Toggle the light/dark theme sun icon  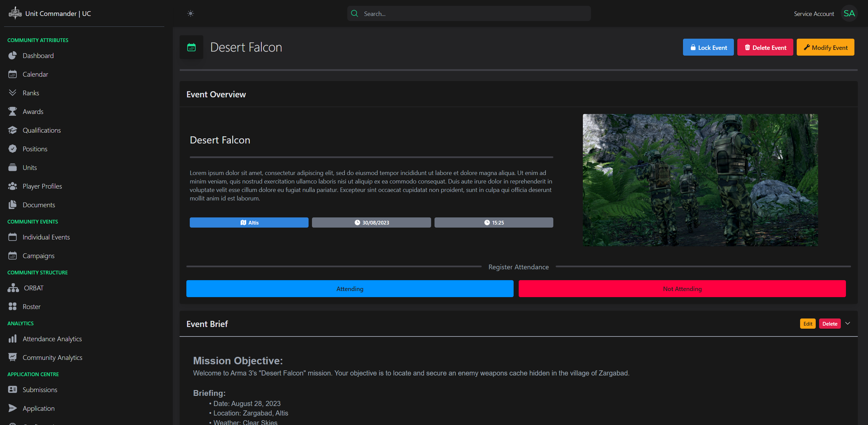[190, 14]
